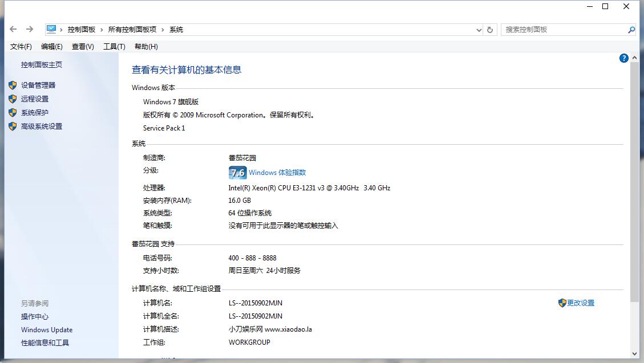Click the 计算机名 value LS--20150902MJN
This screenshot has height=363, width=644.
(x=256, y=303)
